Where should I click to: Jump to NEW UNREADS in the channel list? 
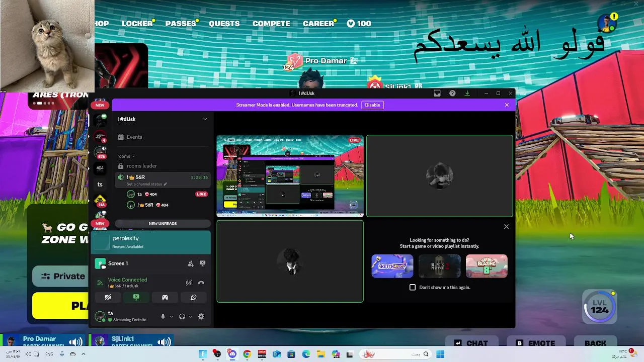click(163, 223)
